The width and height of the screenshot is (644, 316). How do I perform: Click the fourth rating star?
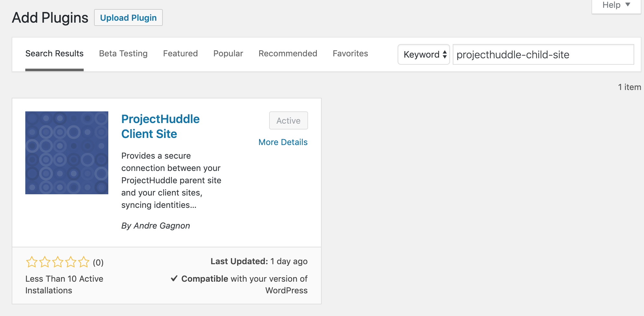[x=71, y=262]
